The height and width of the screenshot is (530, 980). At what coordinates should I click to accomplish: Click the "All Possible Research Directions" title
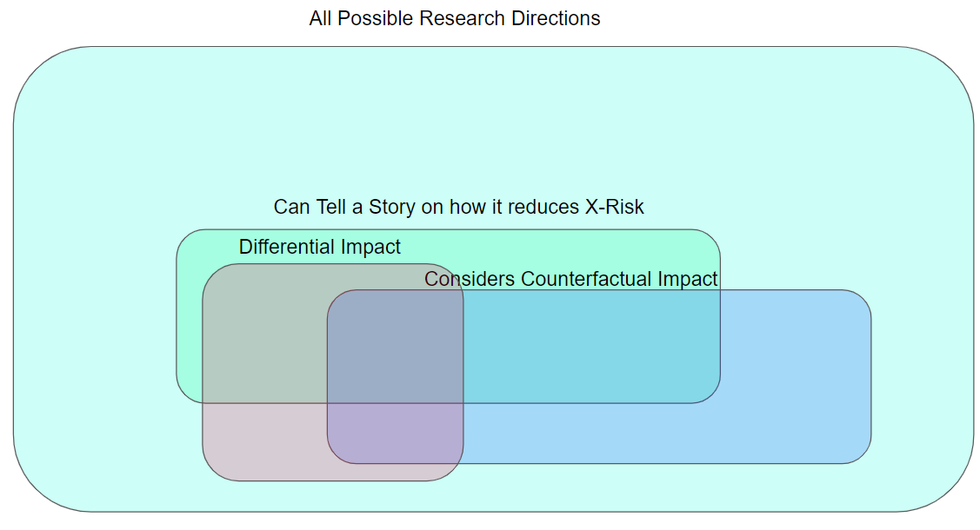454,18
